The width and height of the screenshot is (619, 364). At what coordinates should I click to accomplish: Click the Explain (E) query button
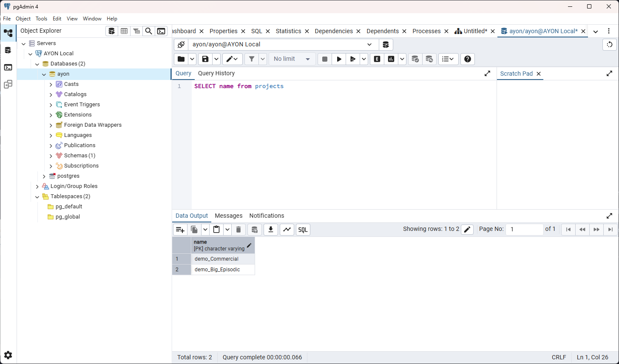(x=377, y=59)
